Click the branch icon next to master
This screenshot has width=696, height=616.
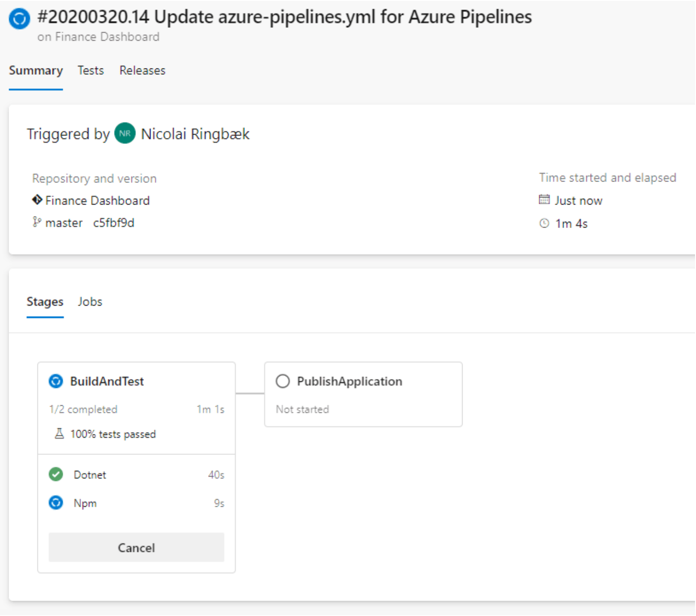click(37, 222)
